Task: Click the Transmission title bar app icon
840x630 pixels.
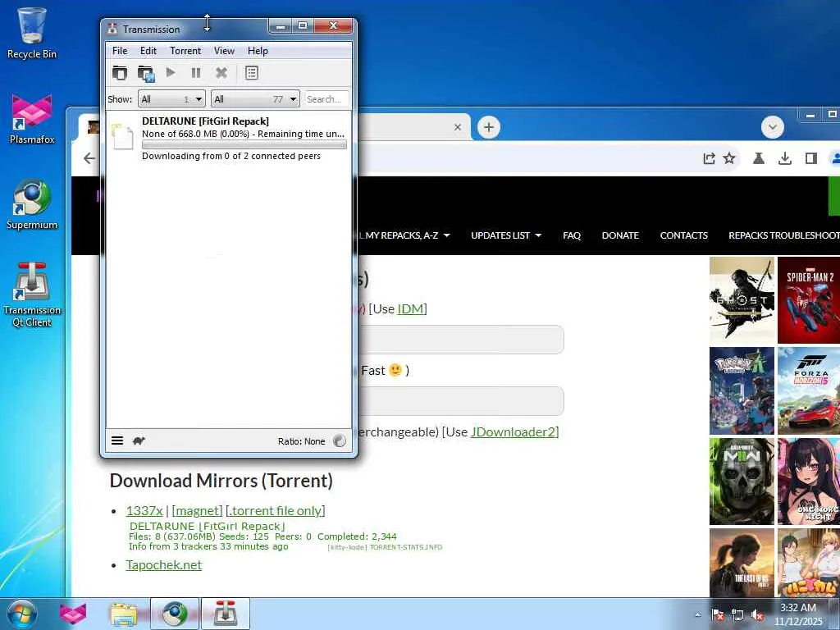Action: coord(112,29)
